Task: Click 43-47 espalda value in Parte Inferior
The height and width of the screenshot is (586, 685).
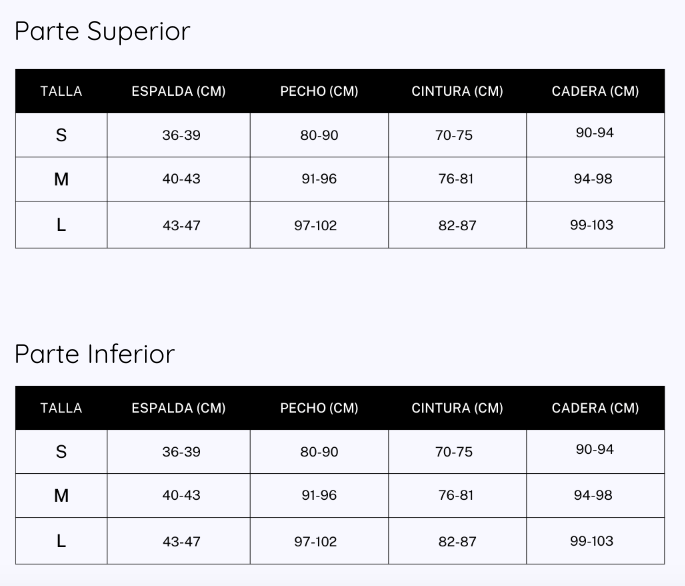Action: 181,542
